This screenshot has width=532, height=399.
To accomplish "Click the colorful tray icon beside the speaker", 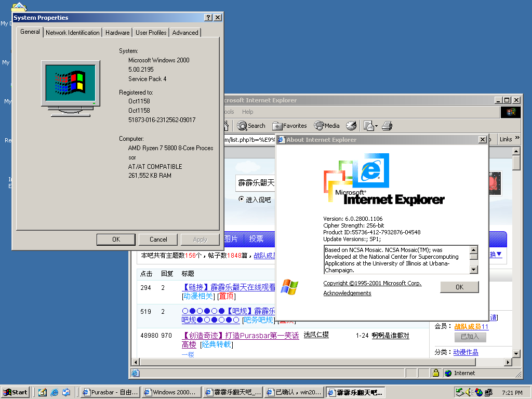I will point(478,392).
